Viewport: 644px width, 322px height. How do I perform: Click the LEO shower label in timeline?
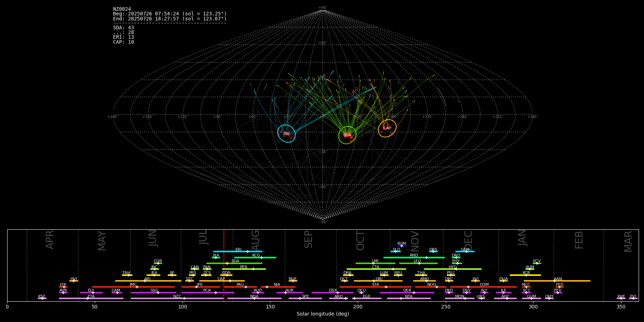coord(418,261)
